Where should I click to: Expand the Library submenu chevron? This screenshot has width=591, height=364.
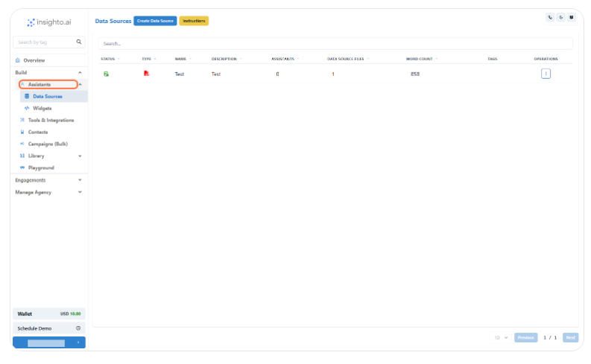[x=80, y=156]
